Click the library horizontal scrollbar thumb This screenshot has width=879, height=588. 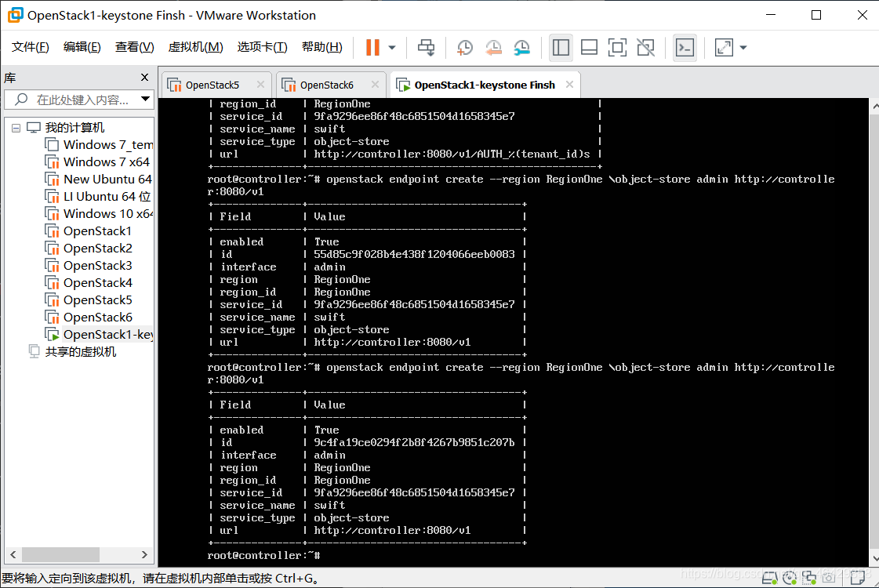(x=60, y=555)
